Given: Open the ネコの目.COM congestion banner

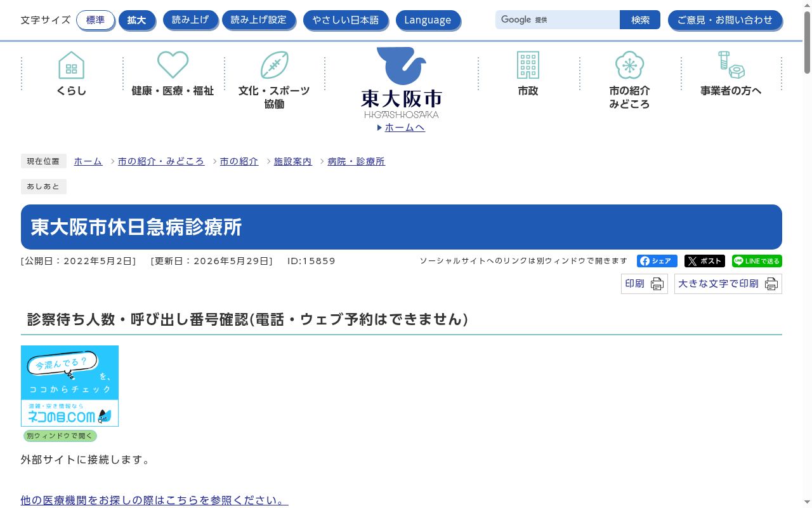Looking at the screenshot, I should click(x=70, y=386).
